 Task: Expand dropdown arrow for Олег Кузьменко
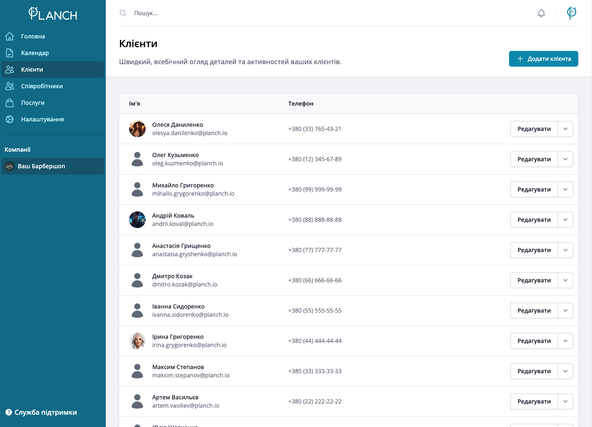[x=565, y=159]
